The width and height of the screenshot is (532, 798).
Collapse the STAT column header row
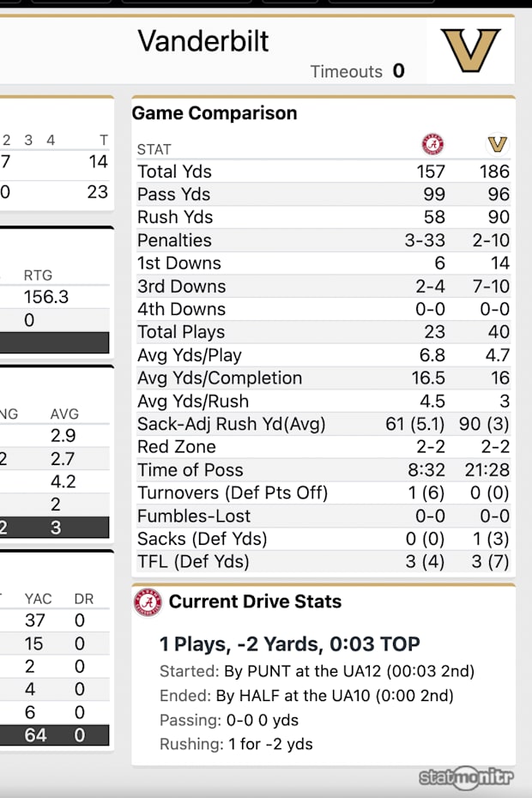[151, 148]
